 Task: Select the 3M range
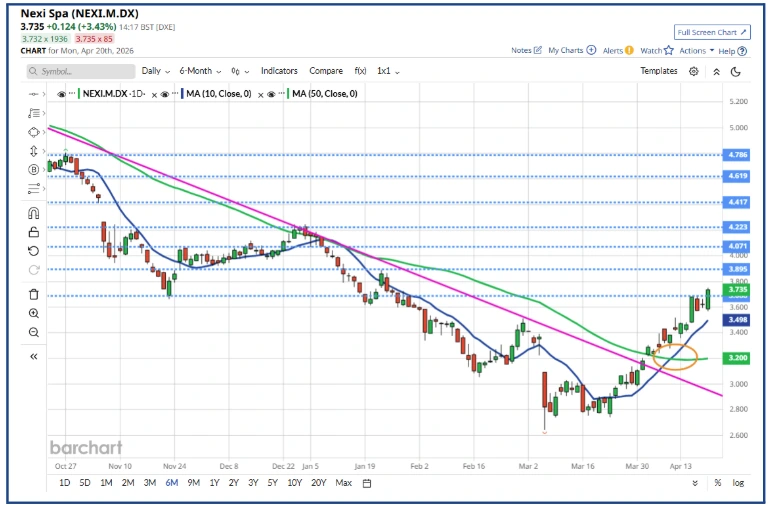tap(149, 483)
